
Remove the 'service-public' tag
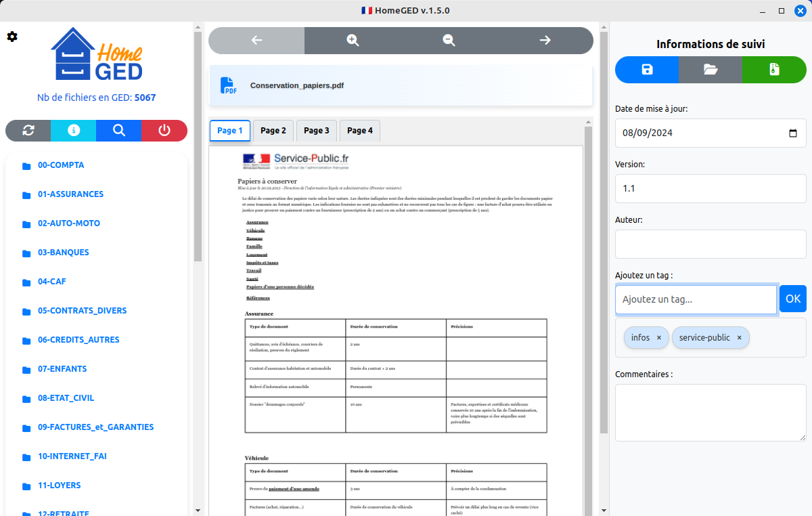(739, 338)
